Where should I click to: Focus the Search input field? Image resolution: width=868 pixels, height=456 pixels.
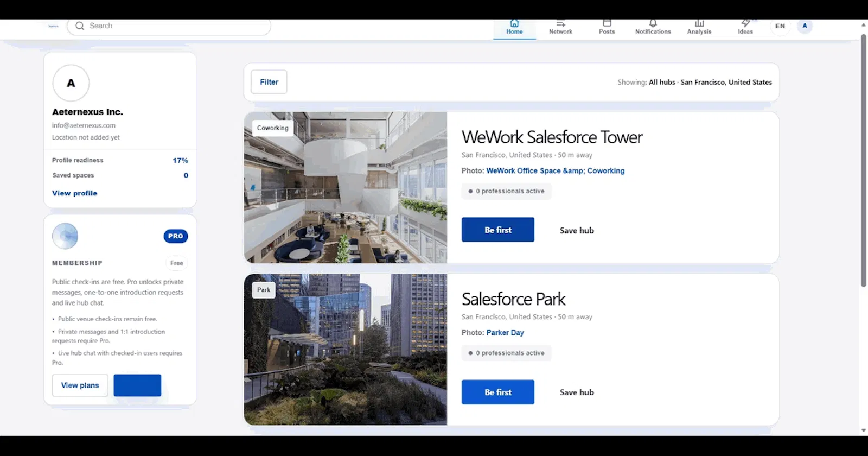169,26
